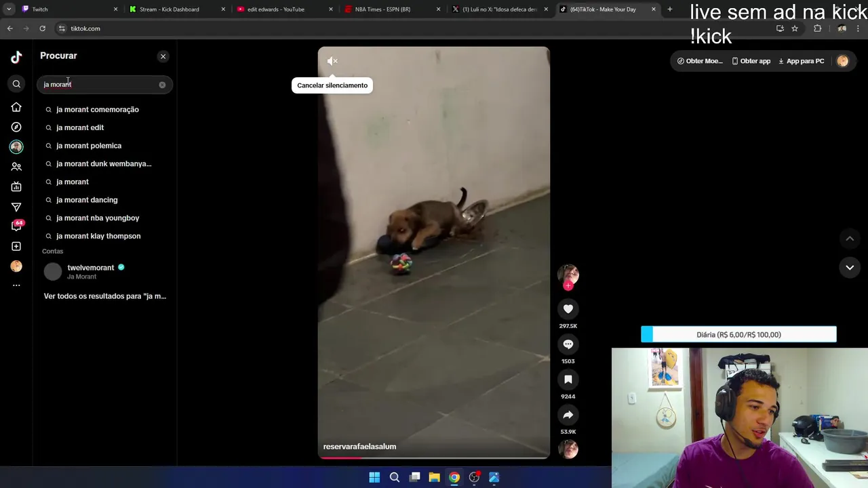This screenshot has width=868, height=488.
Task: Follow creator with red plus badge
Action: coord(568,285)
